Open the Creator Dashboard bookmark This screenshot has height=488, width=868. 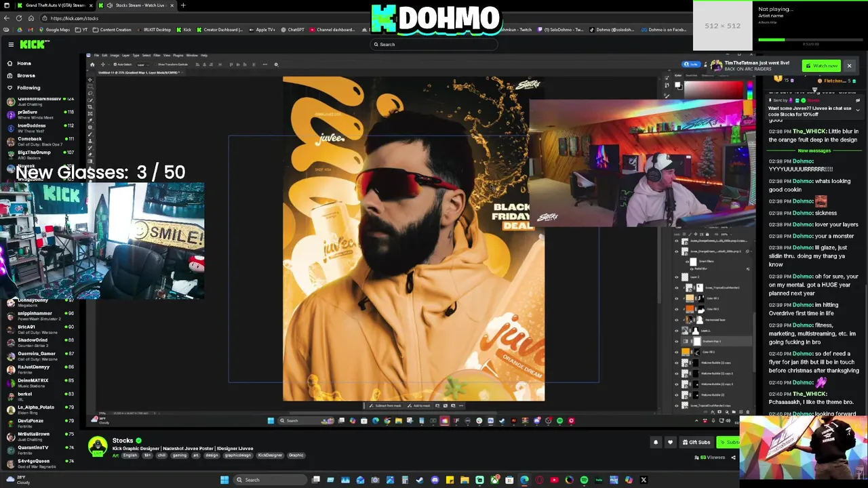(220, 30)
